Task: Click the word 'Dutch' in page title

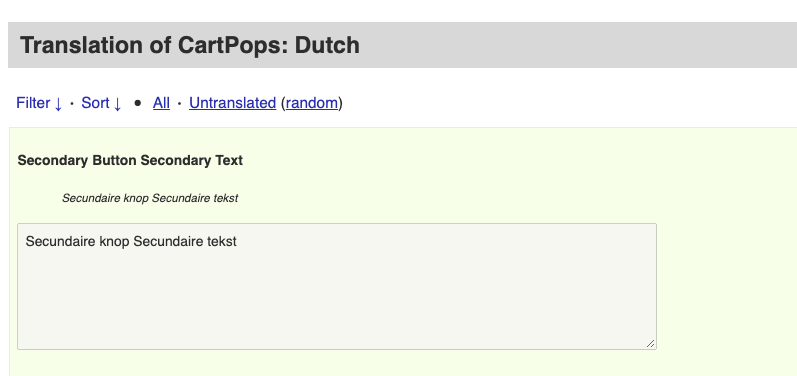Action: click(327, 45)
